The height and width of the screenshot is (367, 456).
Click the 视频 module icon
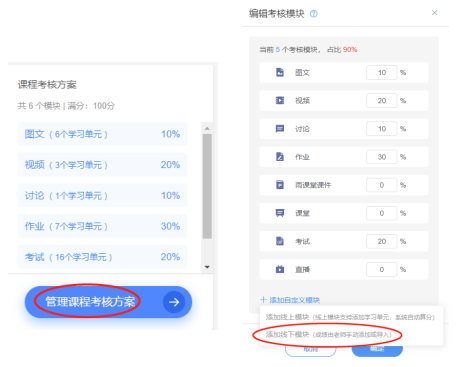[x=280, y=100]
